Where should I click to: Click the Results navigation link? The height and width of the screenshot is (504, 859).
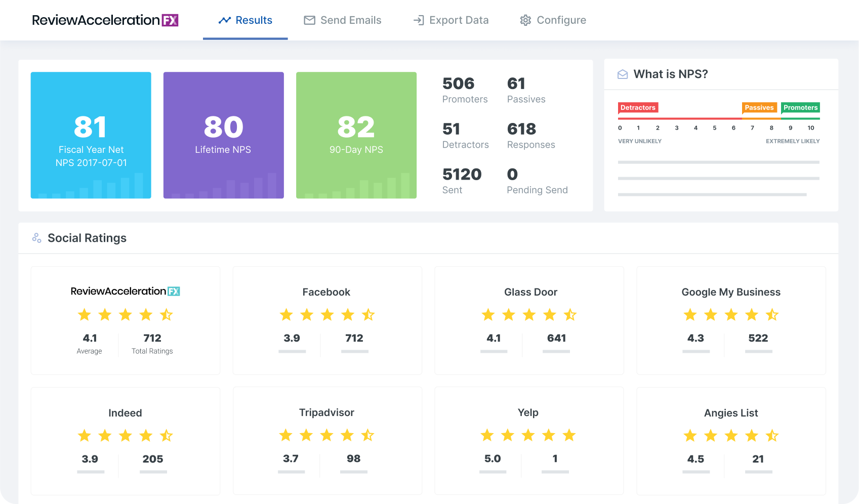pos(254,20)
